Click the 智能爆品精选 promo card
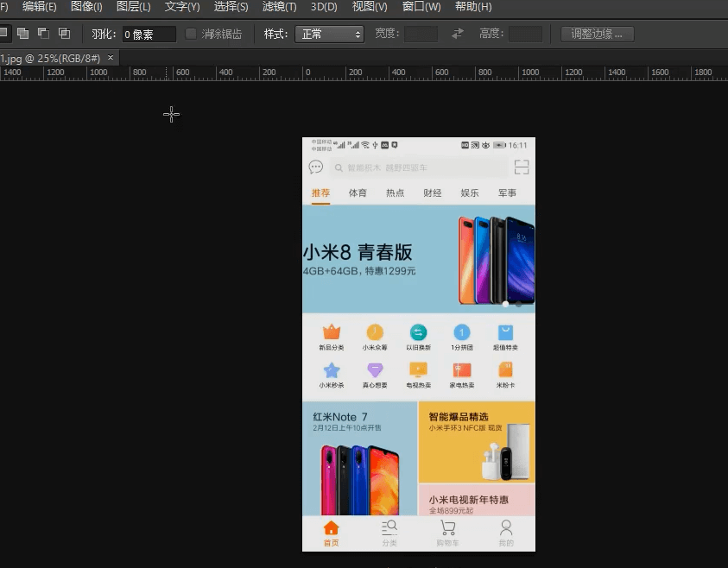Viewport: 728px width, 568px height. tap(477, 442)
